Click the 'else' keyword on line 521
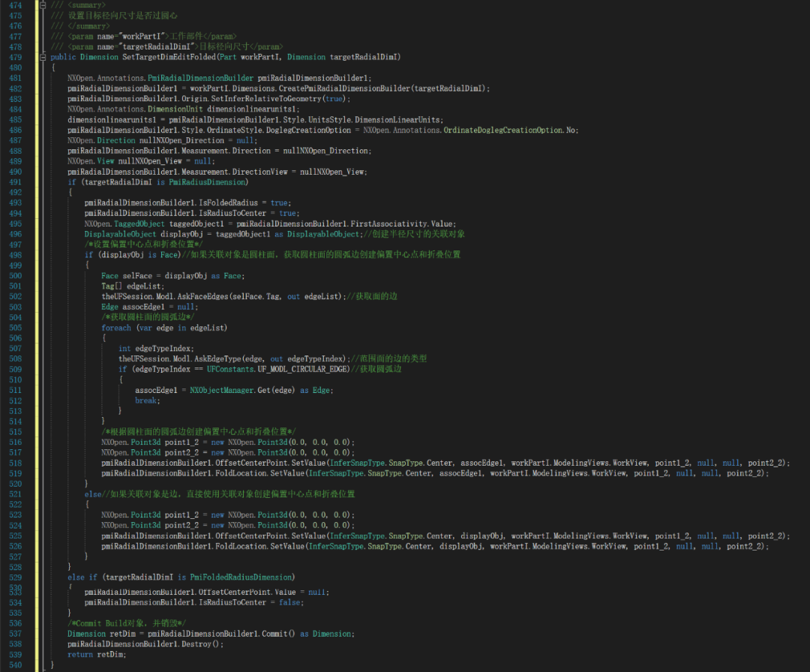Viewport: 810px width, 672px height. [93, 494]
